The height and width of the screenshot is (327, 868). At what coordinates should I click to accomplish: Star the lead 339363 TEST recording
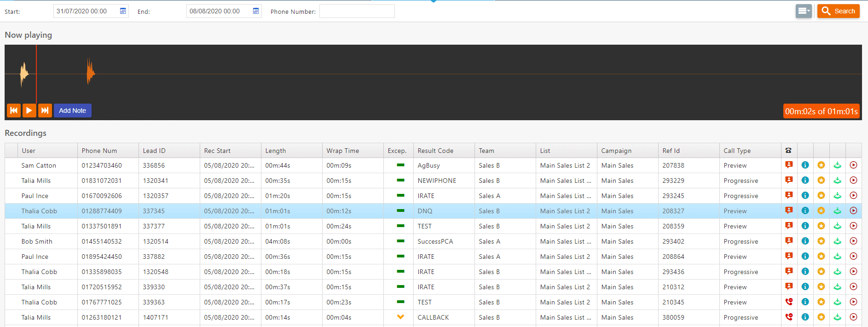(821, 302)
